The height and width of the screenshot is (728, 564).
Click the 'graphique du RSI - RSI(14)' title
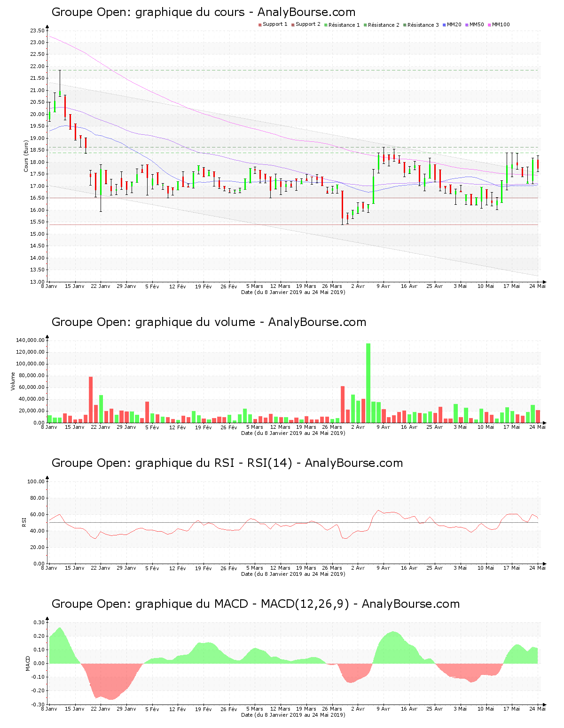point(227,463)
